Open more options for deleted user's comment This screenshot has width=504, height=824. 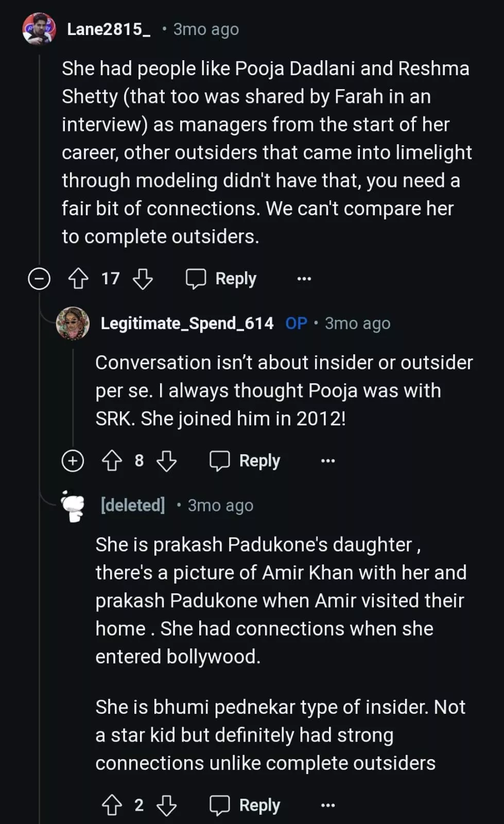(x=328, y=805)
